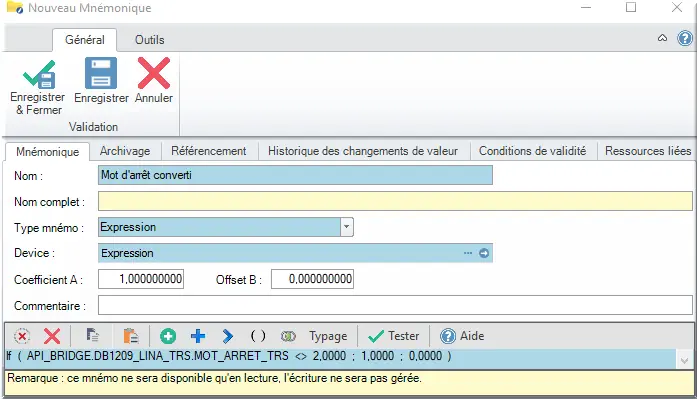This screenshot has width=697, height=399.
Task: Insert parentheses in the expression
Action: pos(258,336)
